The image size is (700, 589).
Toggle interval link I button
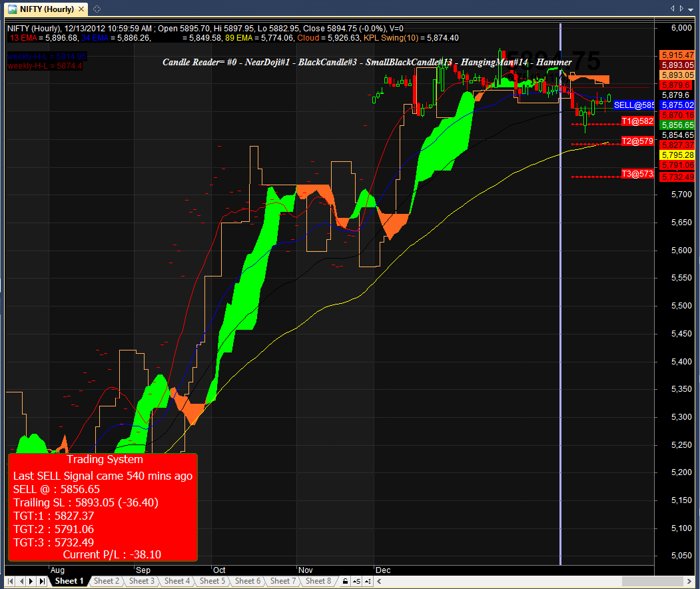coord(368,581)
